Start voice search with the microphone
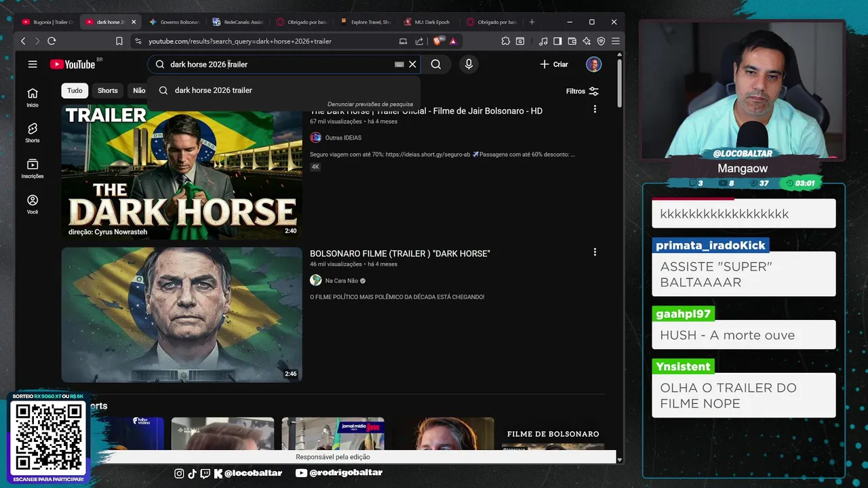Image resolution: width=868 pixels, height=488 pixels. click(x=469, y=64)
